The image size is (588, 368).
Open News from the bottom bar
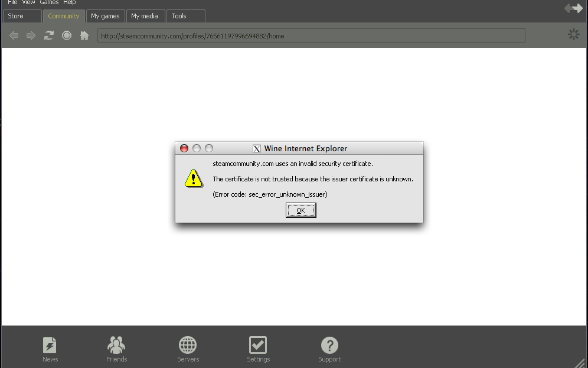(50, 350)
